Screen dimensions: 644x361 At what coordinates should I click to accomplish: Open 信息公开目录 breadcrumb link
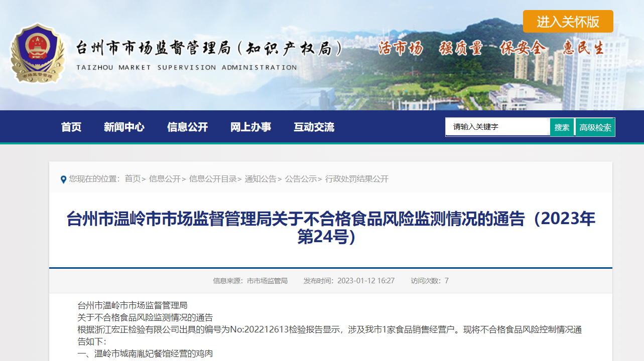213,179
